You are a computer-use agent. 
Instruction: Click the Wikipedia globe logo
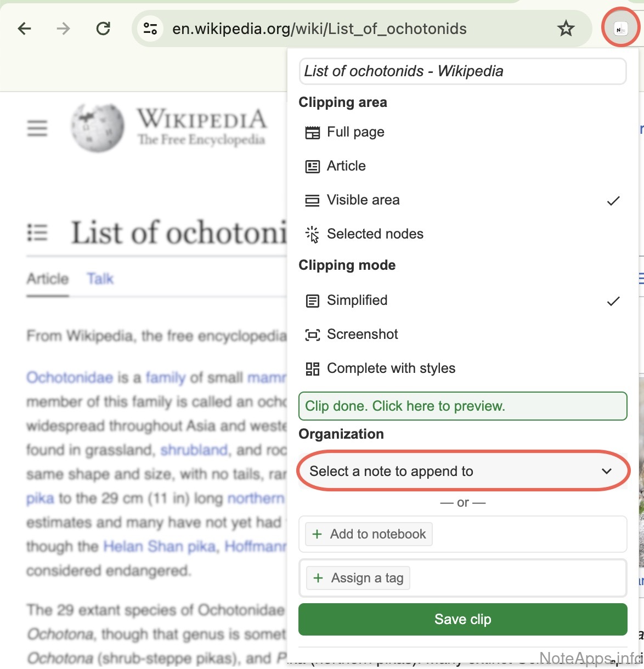point(98,128)
